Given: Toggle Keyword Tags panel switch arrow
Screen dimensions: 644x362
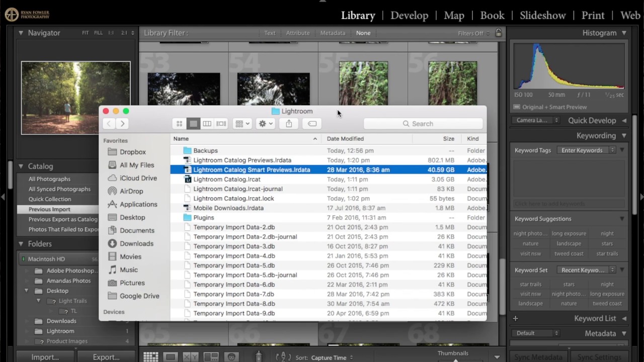Looking at the screenshot, I should [622, 150].
